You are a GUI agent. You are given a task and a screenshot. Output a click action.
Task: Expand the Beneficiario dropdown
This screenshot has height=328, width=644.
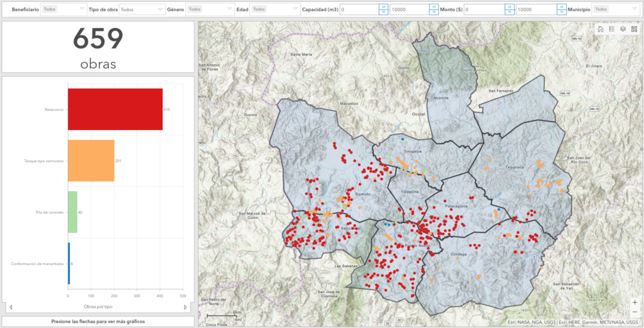tap(62, 10)
